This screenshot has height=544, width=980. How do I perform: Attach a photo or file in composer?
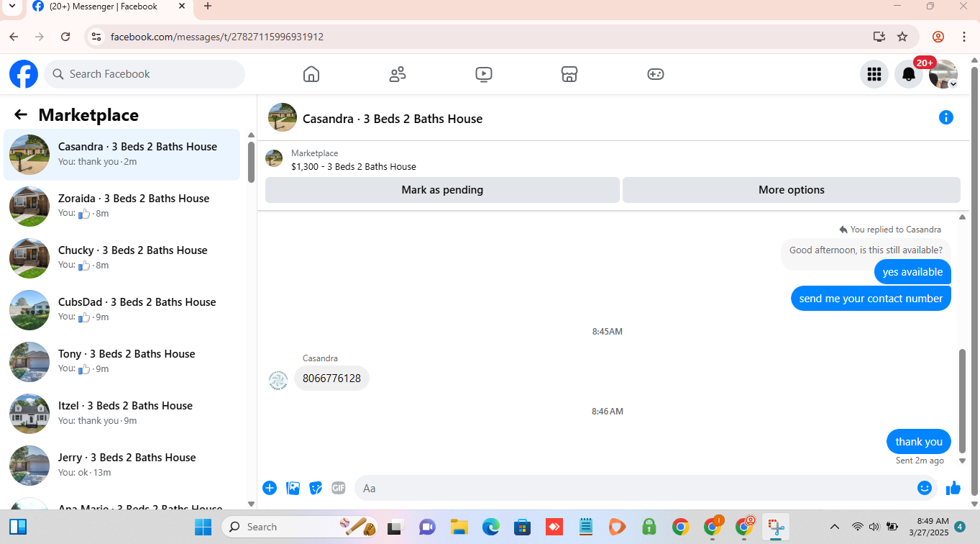click(293, 488)
